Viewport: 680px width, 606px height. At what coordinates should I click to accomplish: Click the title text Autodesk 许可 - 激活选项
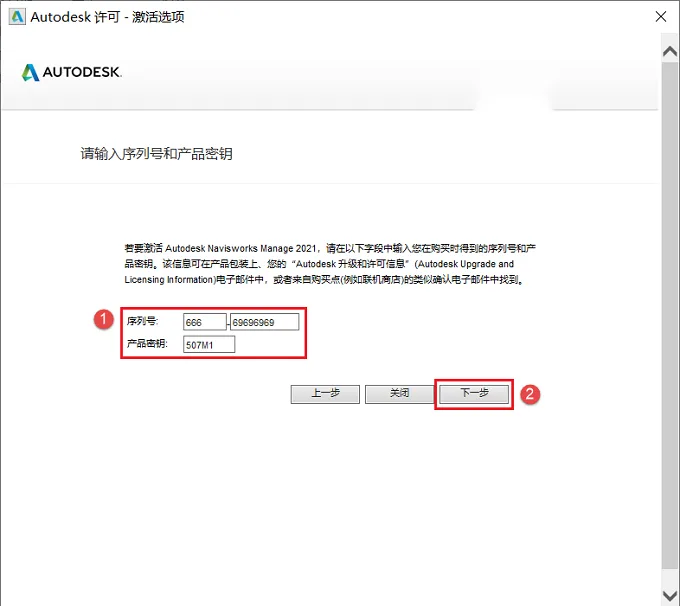[x=107, y=17]
